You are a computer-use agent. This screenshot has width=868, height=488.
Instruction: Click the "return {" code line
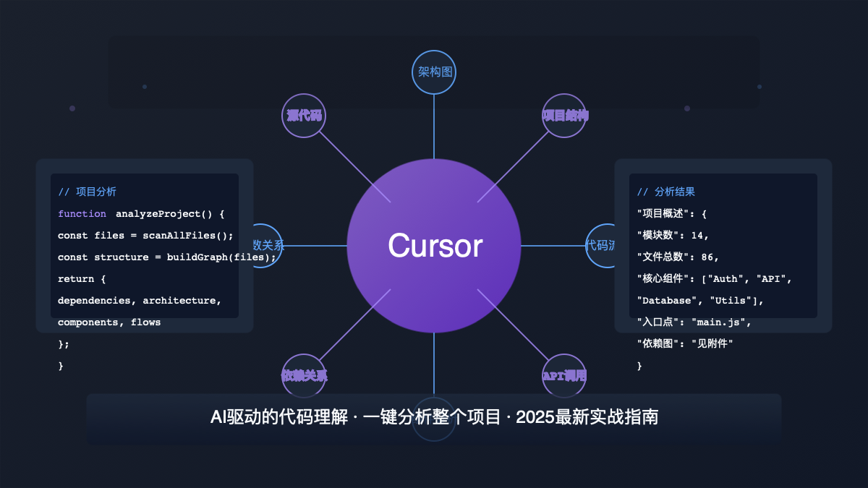click(x=82, y=279)
